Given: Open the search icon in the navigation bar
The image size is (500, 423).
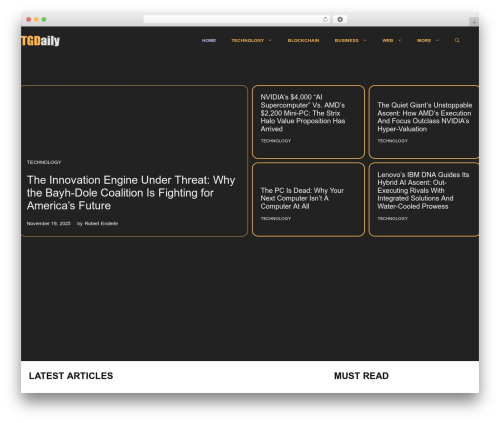Looking at the screenshot, I should click(x=457, y=40).
